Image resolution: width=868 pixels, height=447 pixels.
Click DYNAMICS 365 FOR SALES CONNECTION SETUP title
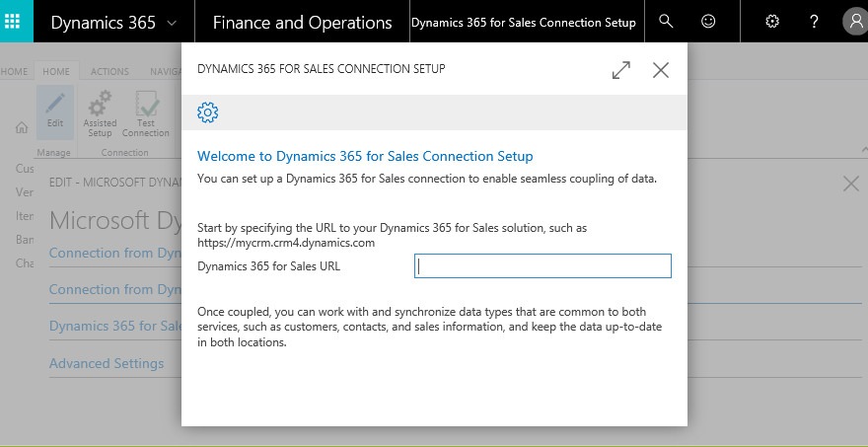[x=322, y=69]
